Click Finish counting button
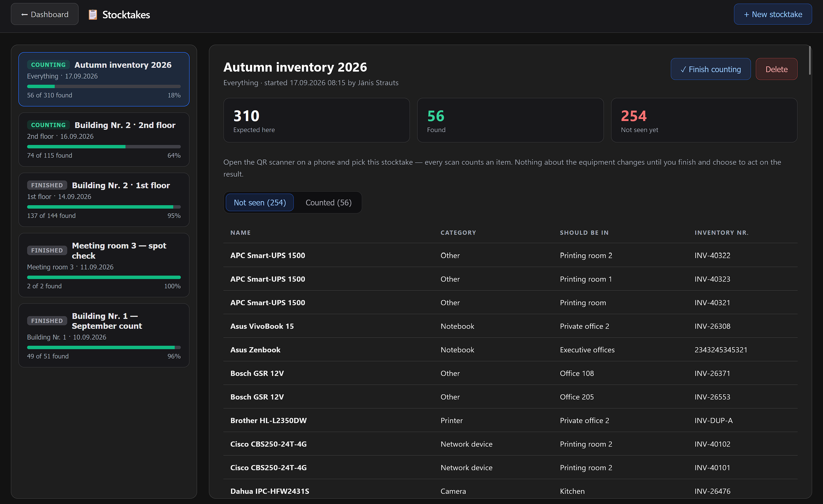Viewport: 823px width, 504px height. coord(710,69)
